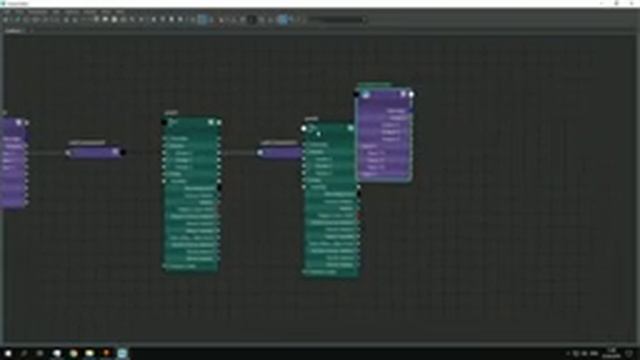This screenshot has height=360, width=640.
Task: Click the round dark toolbar icon
Action: click(252, 20)
